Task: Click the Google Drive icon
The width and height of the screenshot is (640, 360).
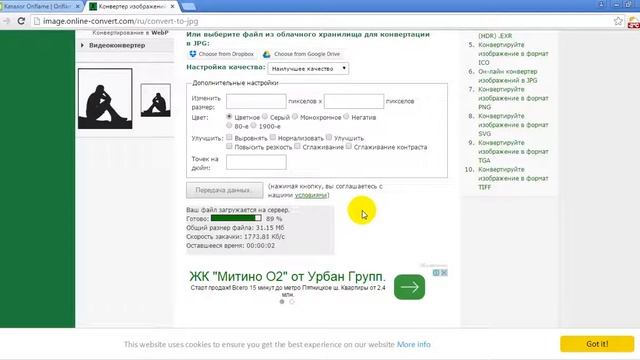Action: click(x=267, y=54)
